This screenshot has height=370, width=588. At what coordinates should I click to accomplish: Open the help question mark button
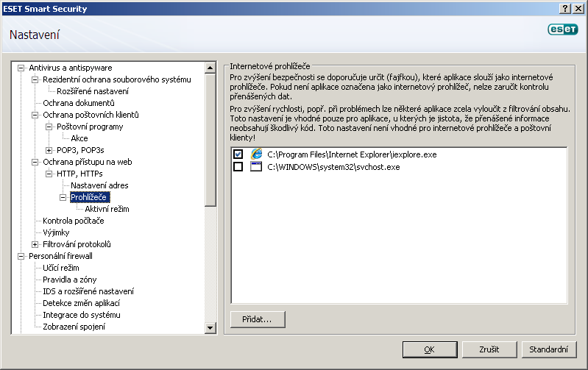click(x=566, y=9)
